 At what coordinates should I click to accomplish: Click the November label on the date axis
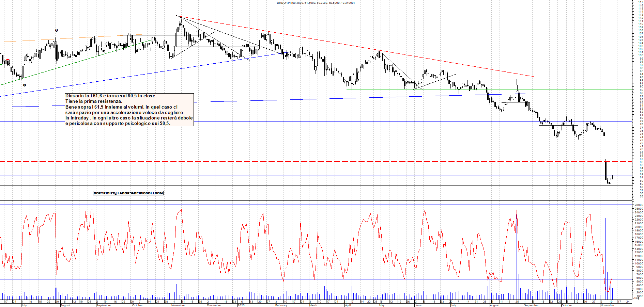(178, 305)
